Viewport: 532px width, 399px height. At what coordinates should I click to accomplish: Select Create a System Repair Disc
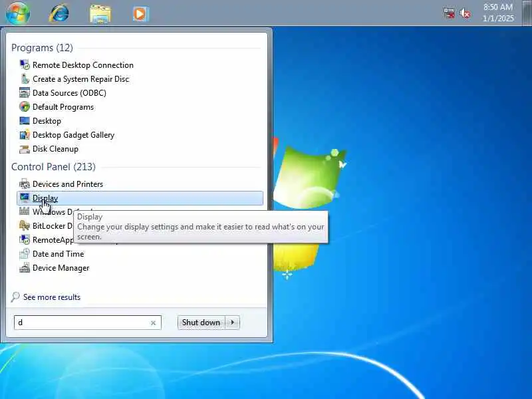coord(80,78)
